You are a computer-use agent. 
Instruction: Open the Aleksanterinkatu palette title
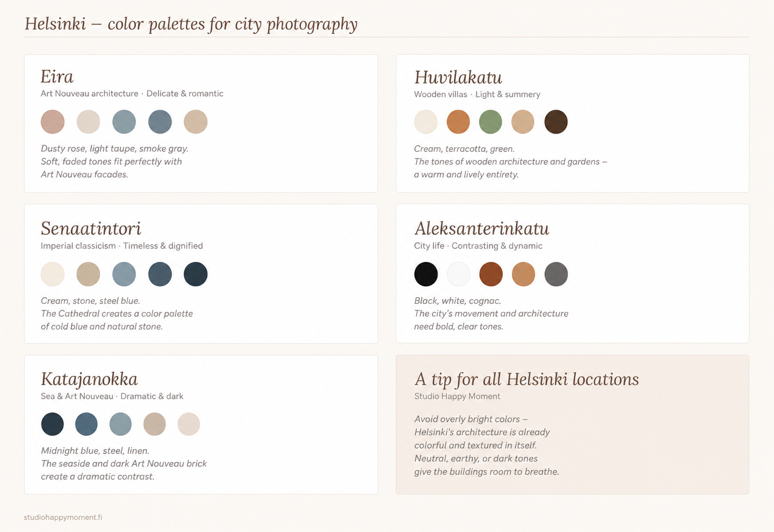click(482, 228)
